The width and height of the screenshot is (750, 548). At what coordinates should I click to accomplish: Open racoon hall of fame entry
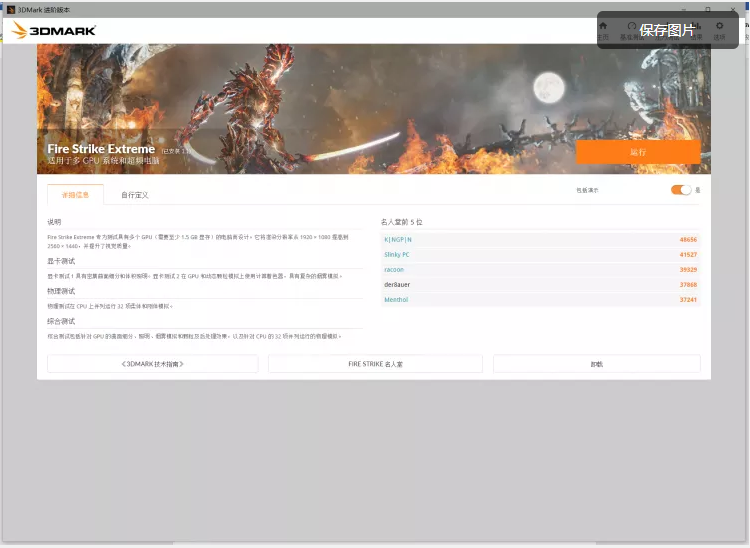(394, 270)
